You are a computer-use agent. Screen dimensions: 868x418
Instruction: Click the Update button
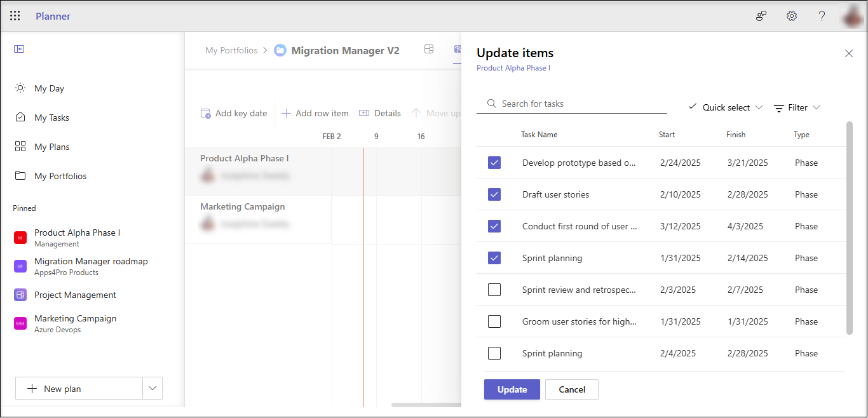point(512,389)
